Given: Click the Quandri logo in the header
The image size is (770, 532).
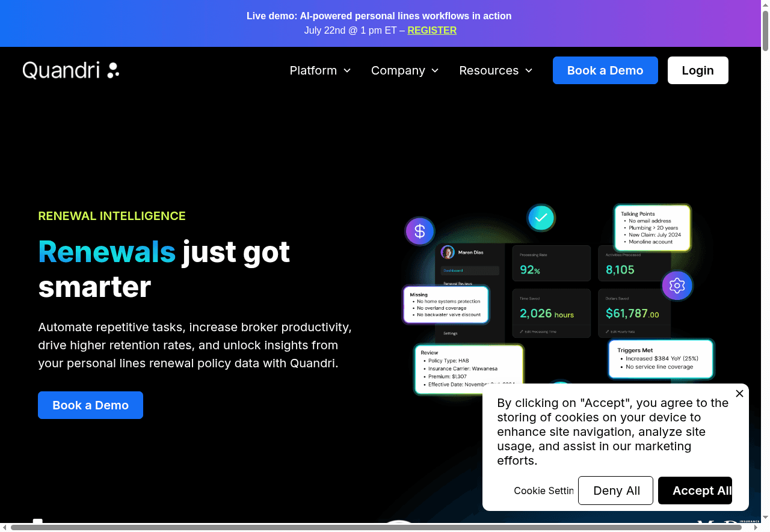Looking at the screenshot, I should [x=71, y=70].
